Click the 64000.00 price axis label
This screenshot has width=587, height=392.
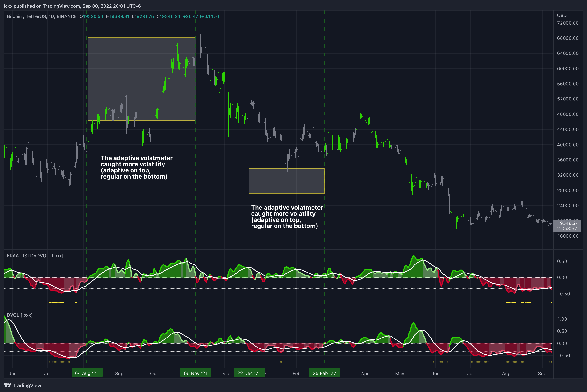568,53
